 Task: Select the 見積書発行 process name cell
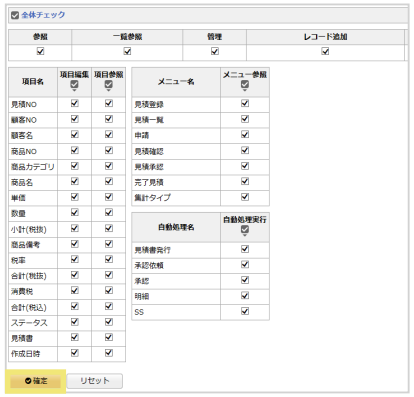tap(176, 250)
